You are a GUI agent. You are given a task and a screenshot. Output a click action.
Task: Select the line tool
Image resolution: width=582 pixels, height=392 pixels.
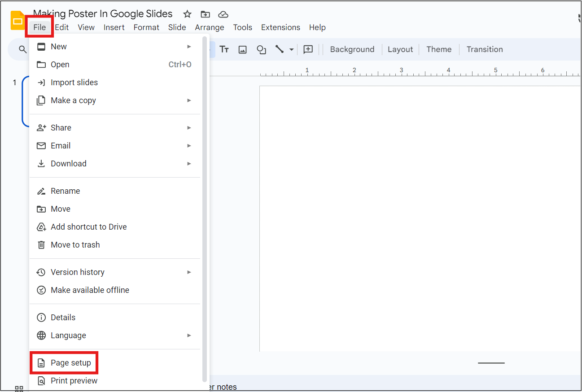point(279,49)
